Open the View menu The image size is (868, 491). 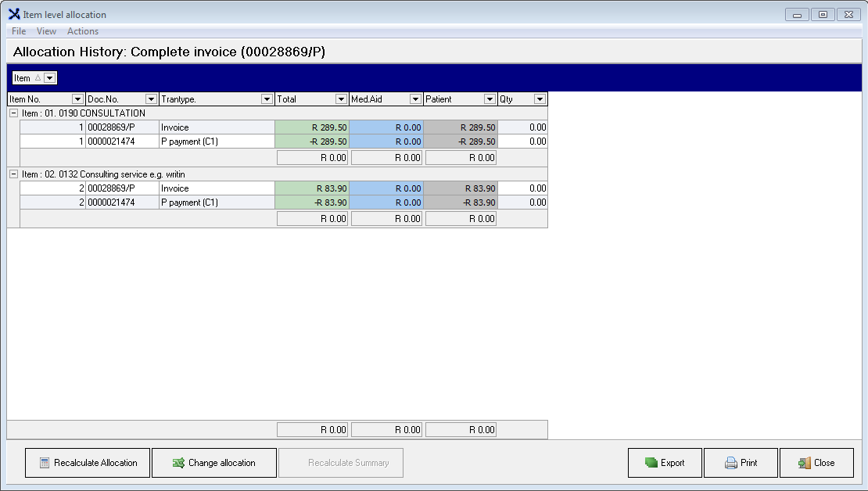[47, 31]
